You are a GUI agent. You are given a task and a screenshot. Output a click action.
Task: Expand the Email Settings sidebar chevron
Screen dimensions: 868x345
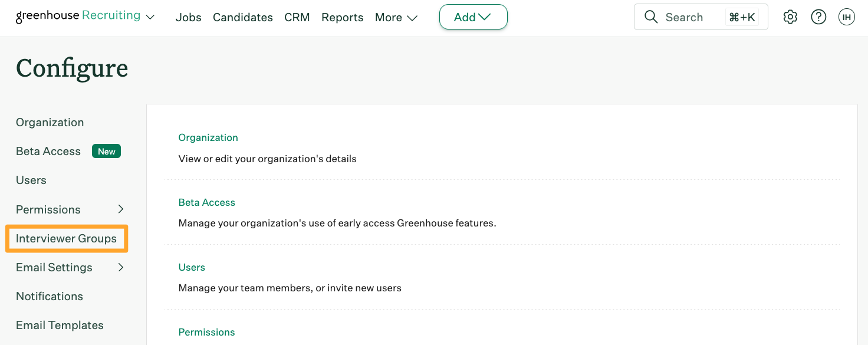[x=121, y=267]
